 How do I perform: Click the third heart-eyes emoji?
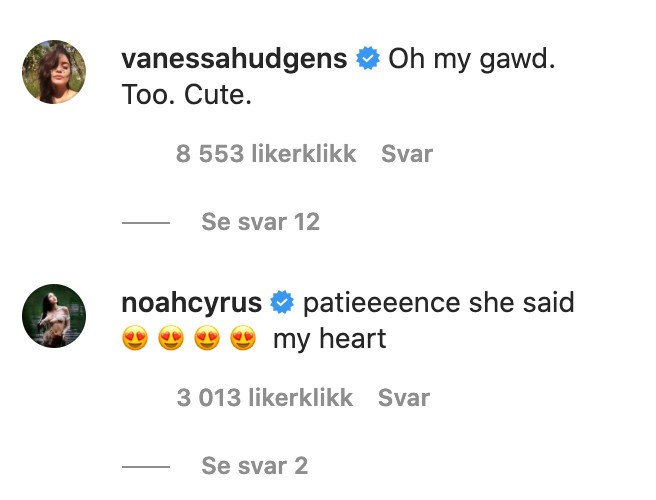pyautogui.click(x=207, y=338)
